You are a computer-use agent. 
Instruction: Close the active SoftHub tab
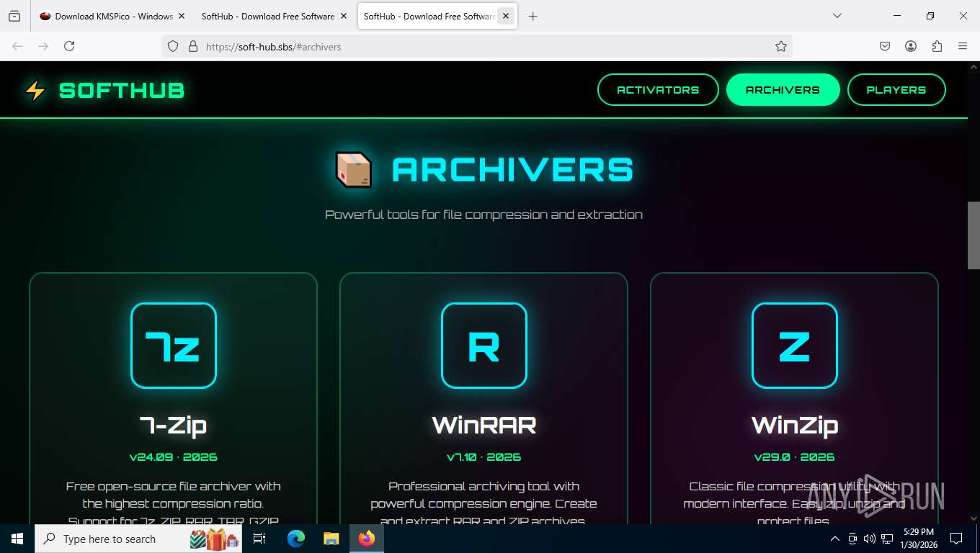[507, 16]
